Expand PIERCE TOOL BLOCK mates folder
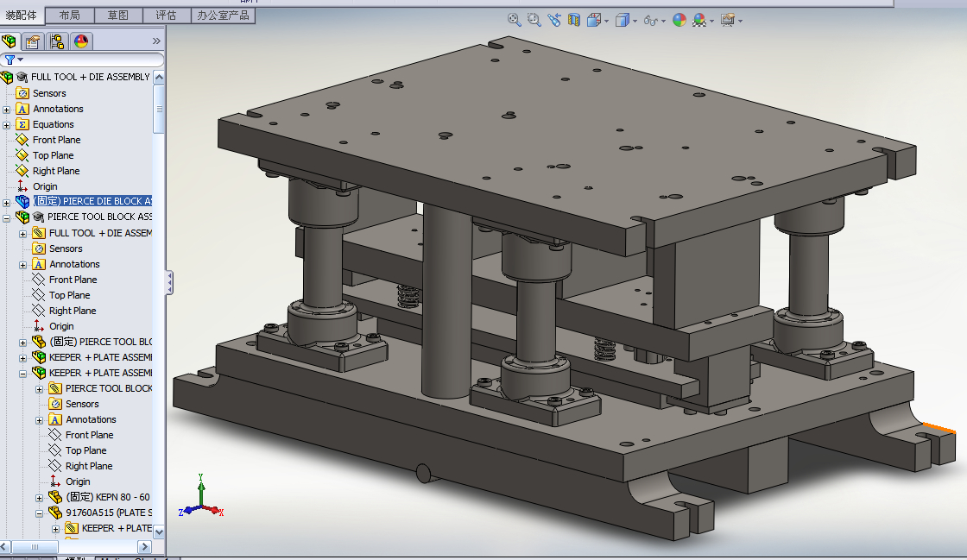This screenshot has height=560, width=967. tap(40, 389)
